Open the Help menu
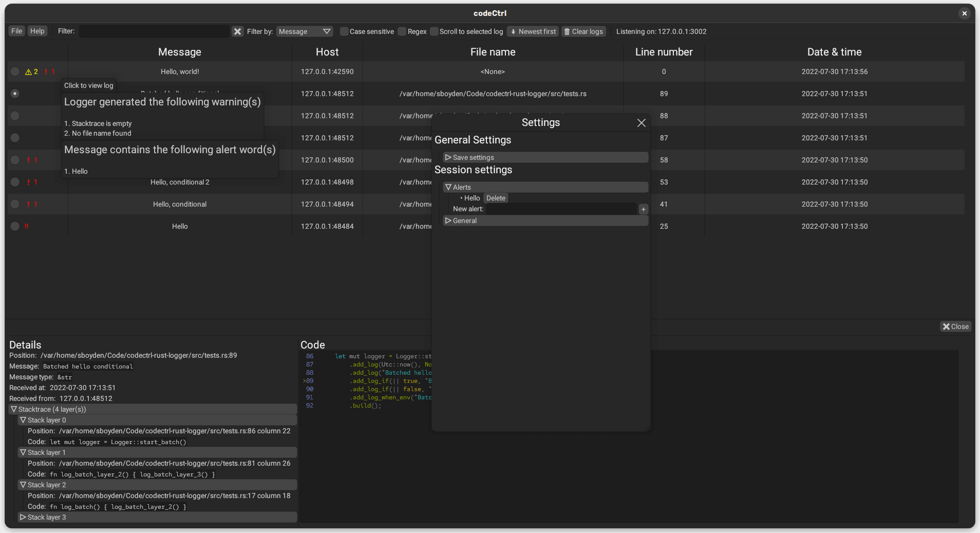The image size is (980, 533). [37, 31]
